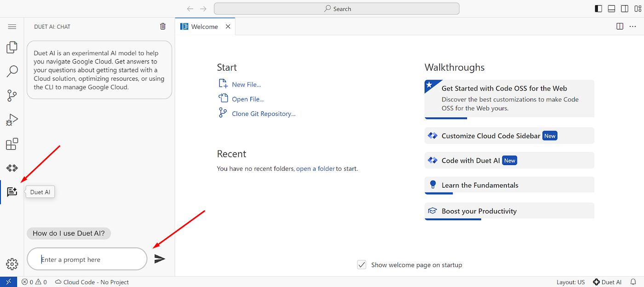Select the Welcome tab

coord(205,27)
